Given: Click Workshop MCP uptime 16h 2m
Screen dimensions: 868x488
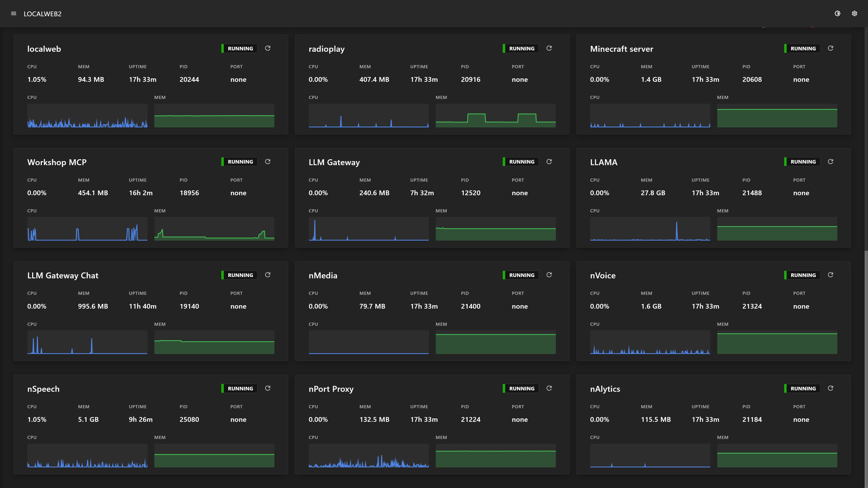Looking at the screenshot, I should tap(141, 193).
